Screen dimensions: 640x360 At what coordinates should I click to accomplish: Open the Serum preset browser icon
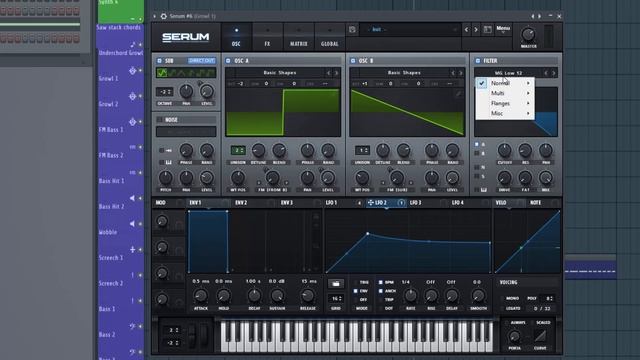click(x=487, y=29)
